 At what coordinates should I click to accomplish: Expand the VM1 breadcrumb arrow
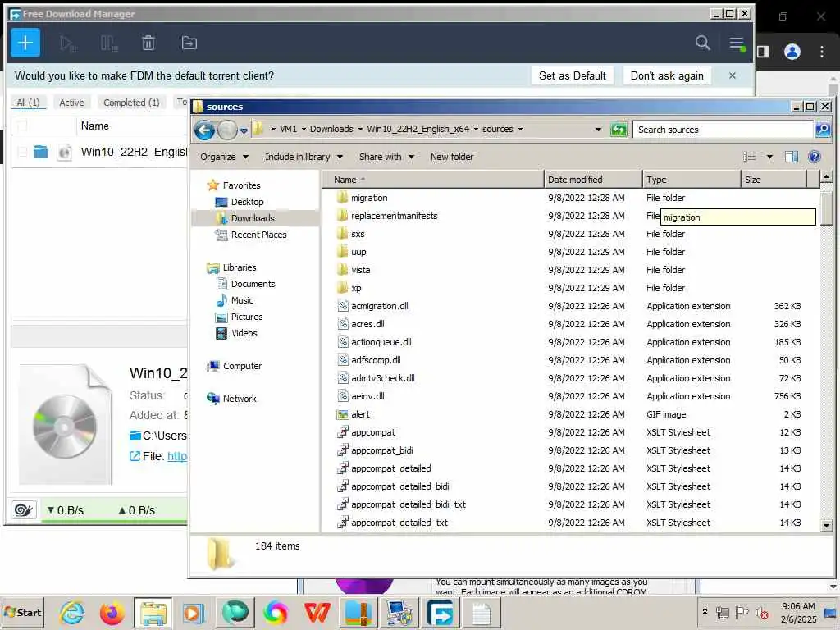[304, 129]
